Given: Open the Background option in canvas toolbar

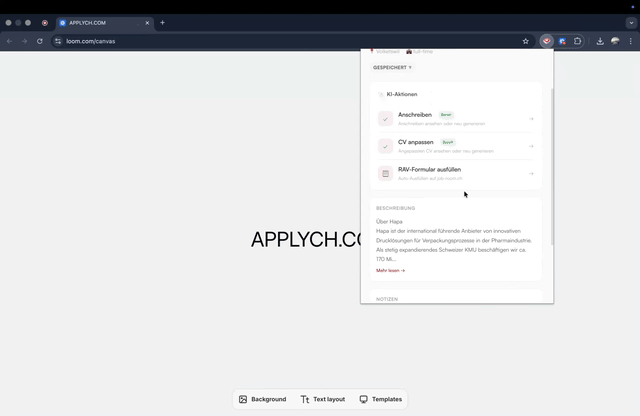Looking at the screenshot, I should [263, 399].
